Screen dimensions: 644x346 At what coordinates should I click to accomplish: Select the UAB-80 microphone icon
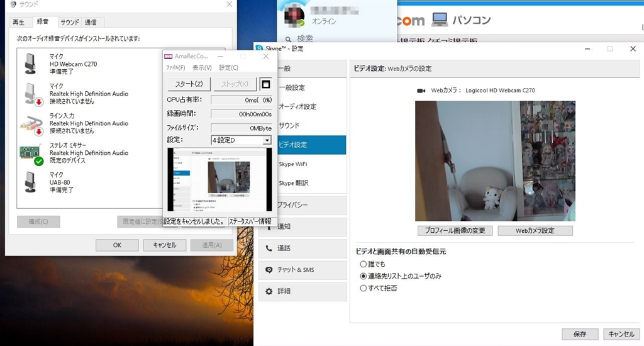[30, 182]
